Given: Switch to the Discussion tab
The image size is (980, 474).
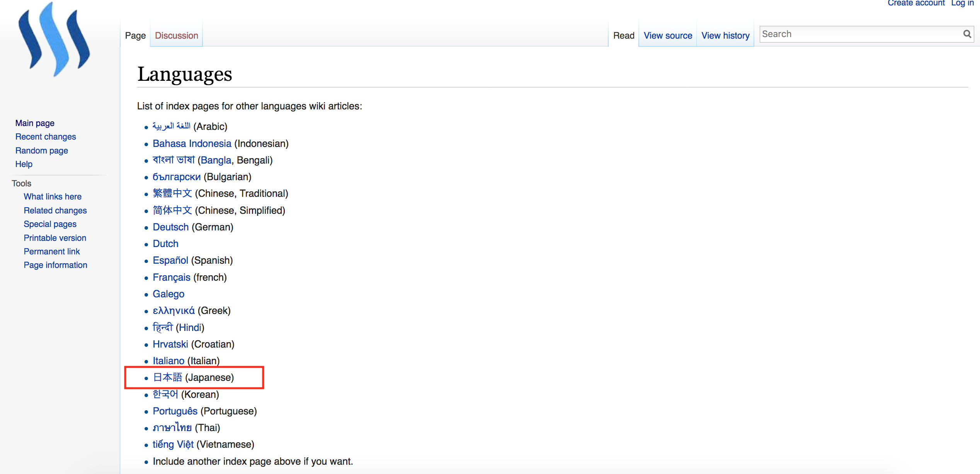Looking at the screenshot, I should pyautogui.click(x=176, y=36).
